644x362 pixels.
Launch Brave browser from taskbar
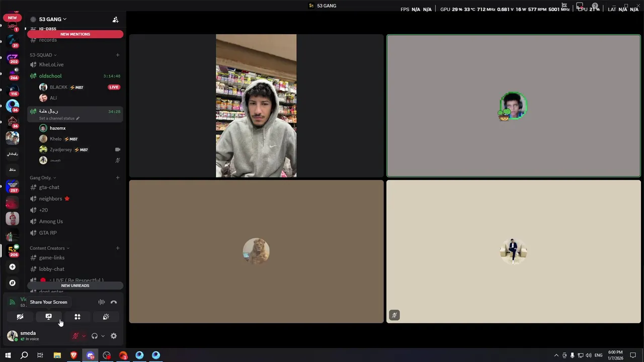coord(74,355)
